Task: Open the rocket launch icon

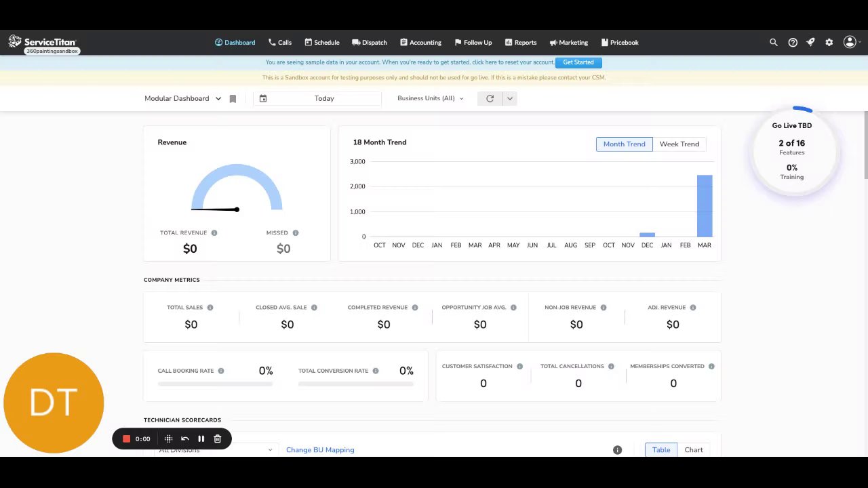Action: [810, 42]
